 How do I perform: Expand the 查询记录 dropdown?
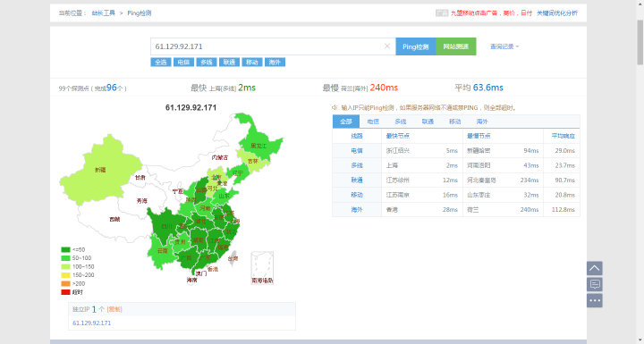[504, 46]
